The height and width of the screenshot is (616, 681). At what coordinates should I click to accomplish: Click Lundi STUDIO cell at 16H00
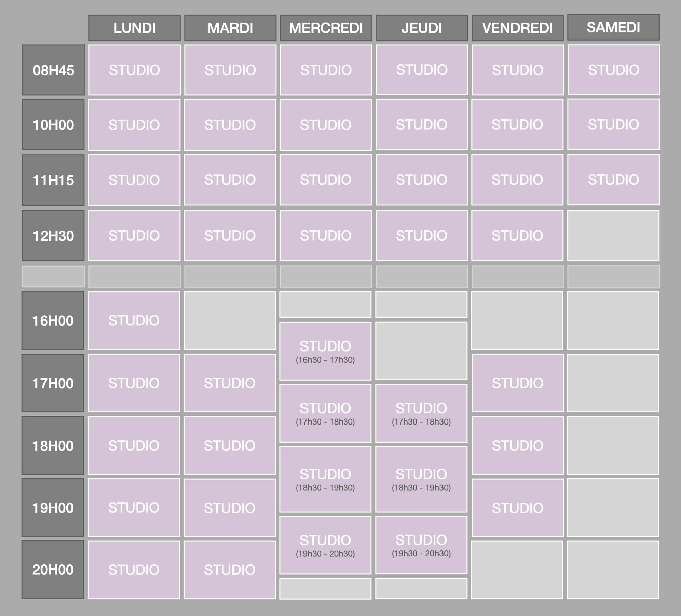click(134, 320)
